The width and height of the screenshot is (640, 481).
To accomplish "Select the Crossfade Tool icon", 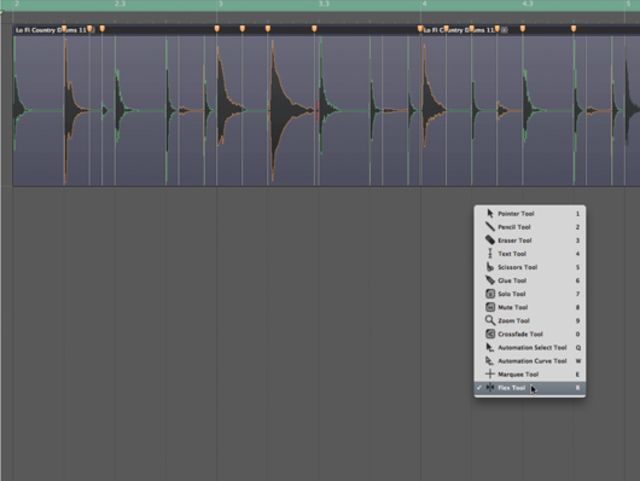I will click(490, 334).
